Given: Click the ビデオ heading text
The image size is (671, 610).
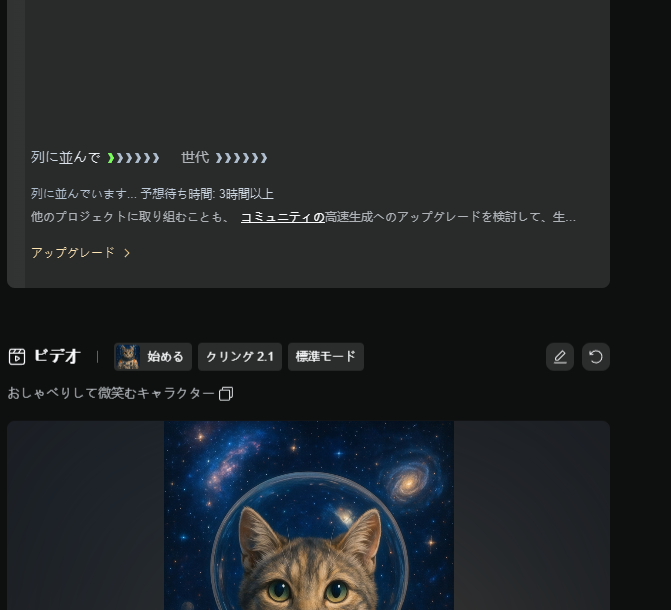Looking at the screenshot, I should click(x=57, y=356).
